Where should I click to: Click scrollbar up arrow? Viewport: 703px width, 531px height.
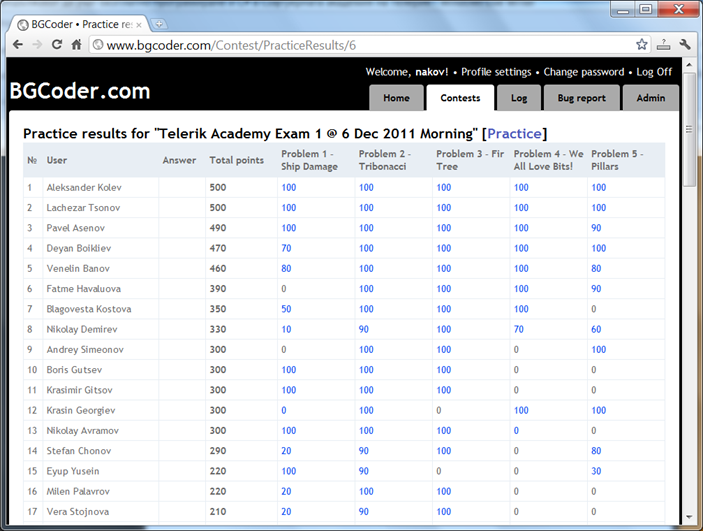click(x=689, y=65)
